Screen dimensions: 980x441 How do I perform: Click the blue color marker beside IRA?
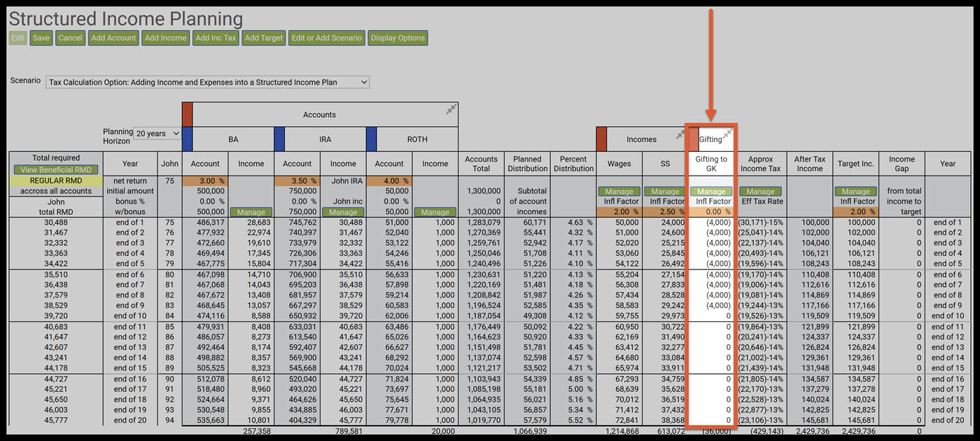[x=279, y=139]
